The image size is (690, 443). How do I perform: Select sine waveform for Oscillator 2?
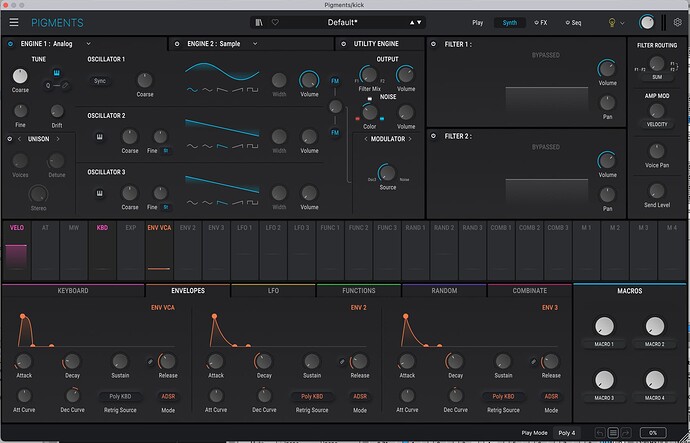tap(192, 146)
